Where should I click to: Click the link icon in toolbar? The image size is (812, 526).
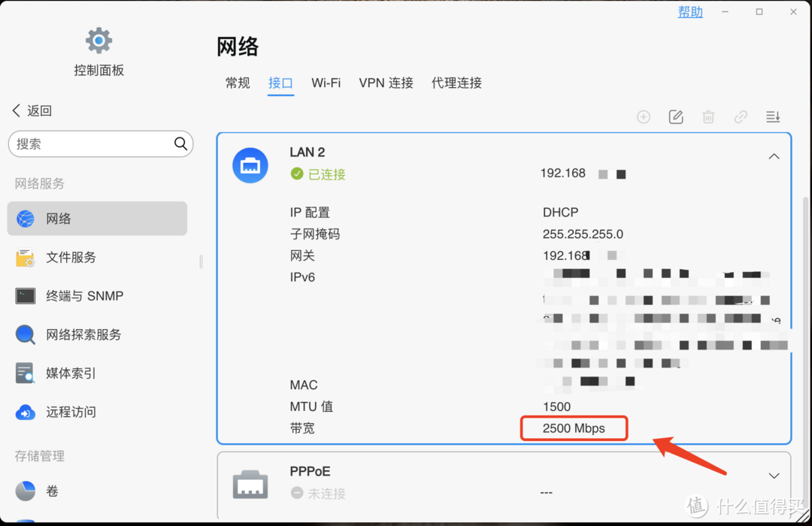(x=741, y=116)
